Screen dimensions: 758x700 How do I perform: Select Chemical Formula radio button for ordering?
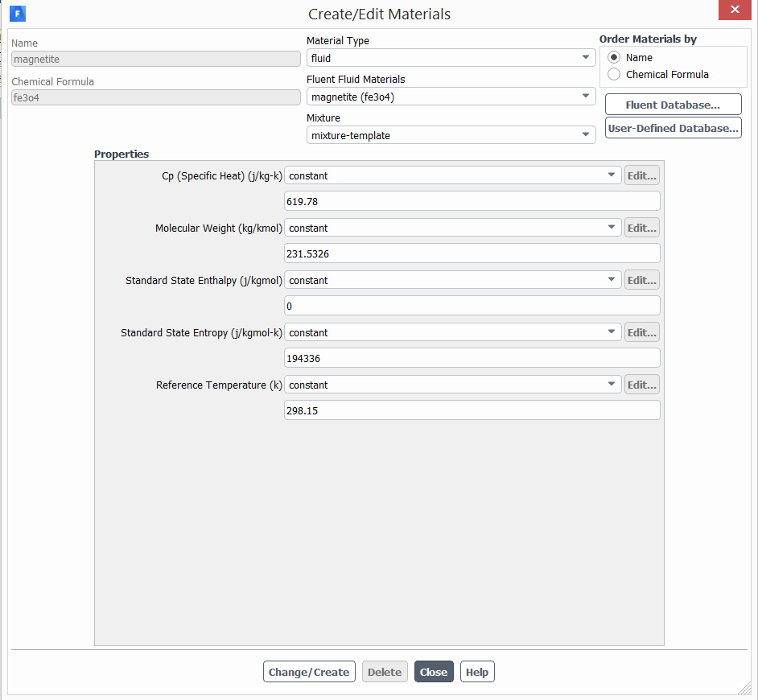pos(614,75)
